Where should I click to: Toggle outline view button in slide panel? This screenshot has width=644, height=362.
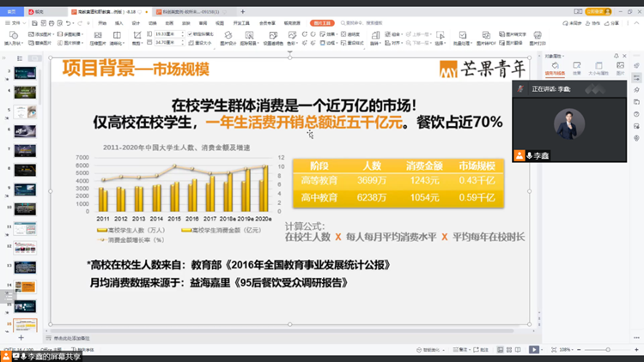click(20, 58)
